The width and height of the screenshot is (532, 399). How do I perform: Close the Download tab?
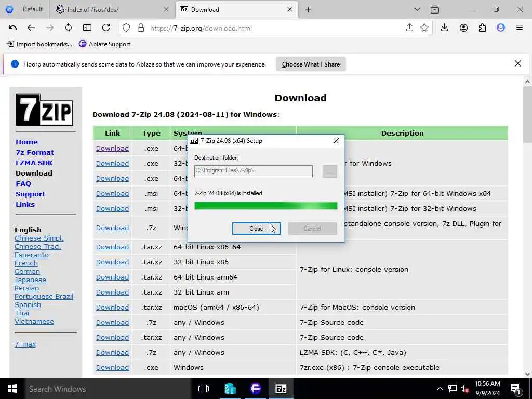tap(290, 9)
